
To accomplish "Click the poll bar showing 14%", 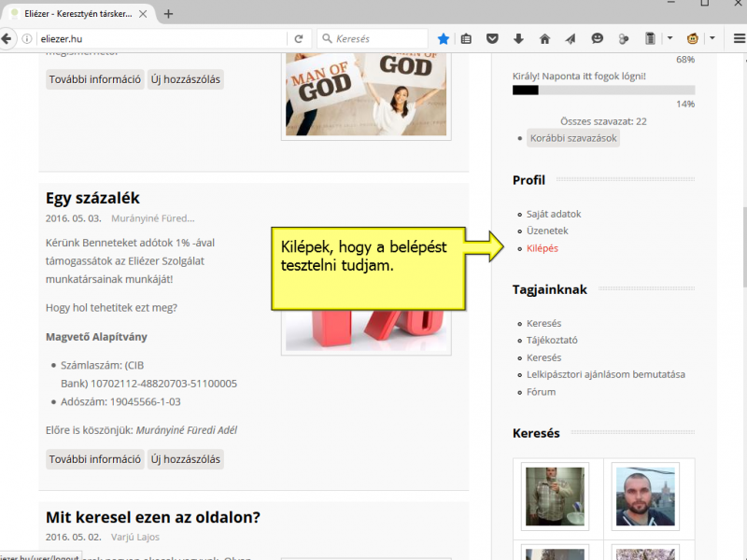I will click(x=603, y=90).
